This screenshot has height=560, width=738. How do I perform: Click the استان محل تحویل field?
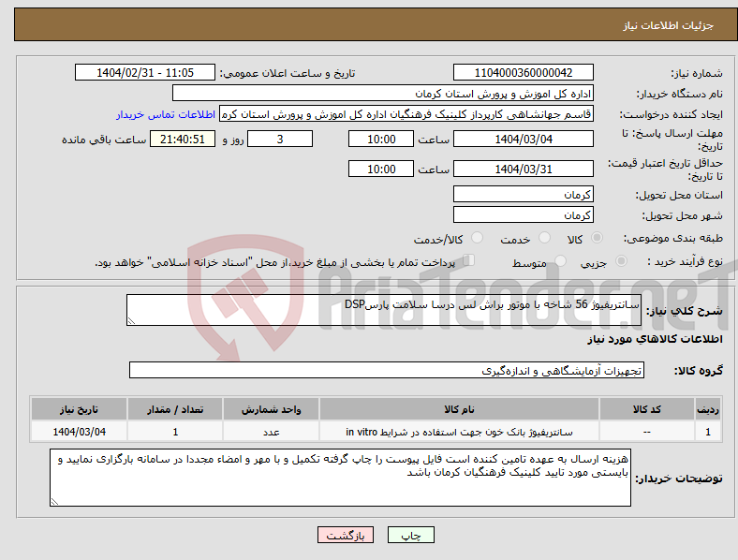coord(524,194)
